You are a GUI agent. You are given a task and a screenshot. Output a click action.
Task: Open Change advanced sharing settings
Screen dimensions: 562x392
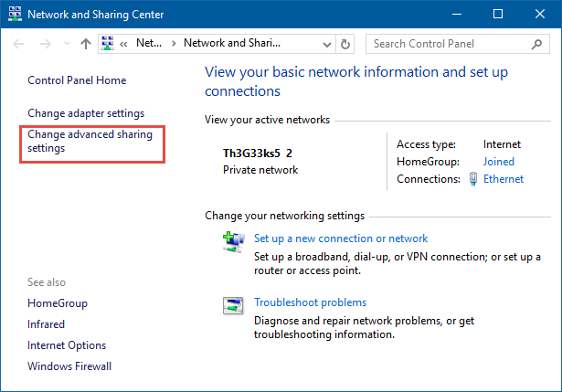click(x=90, y=141)
